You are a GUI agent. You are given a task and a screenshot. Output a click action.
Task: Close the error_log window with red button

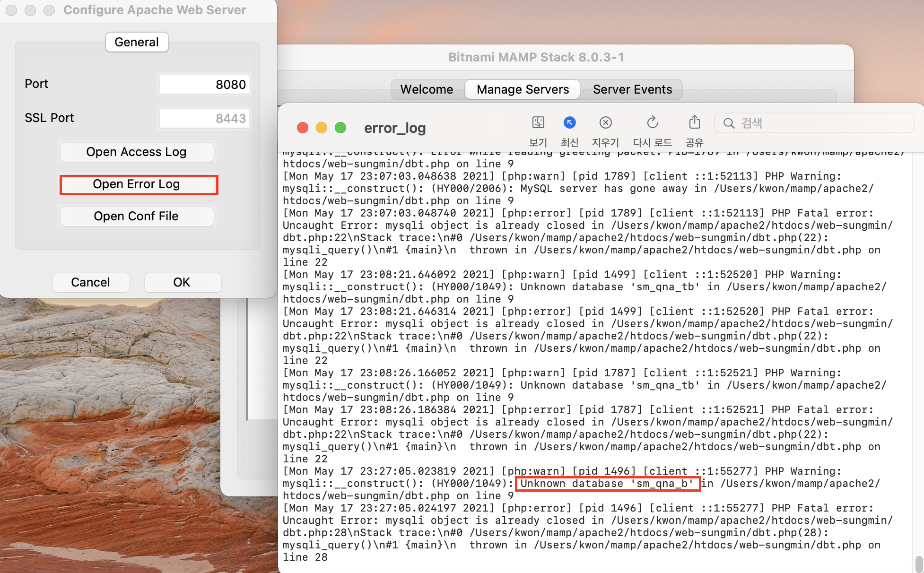pyautogui.click(x=303, y=128)
